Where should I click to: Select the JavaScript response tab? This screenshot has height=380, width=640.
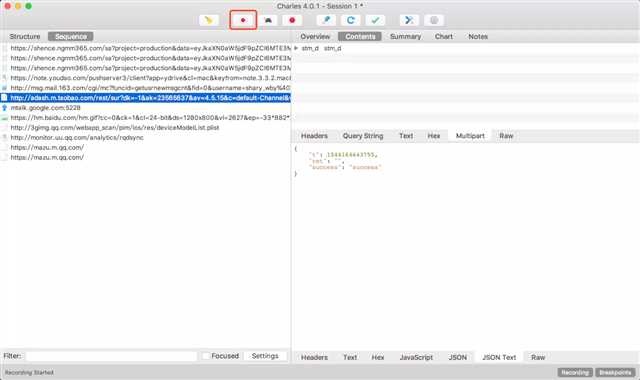(416, 357)
